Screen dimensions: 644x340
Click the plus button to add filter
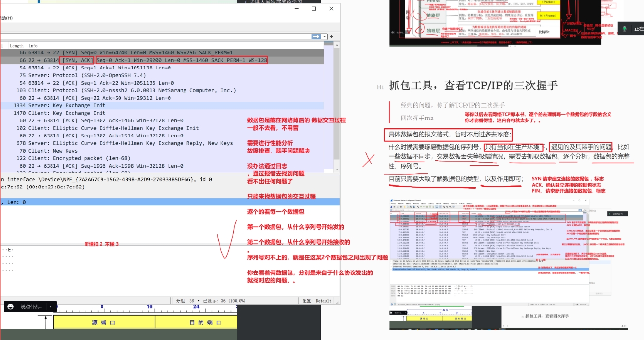tap(332, 36)
